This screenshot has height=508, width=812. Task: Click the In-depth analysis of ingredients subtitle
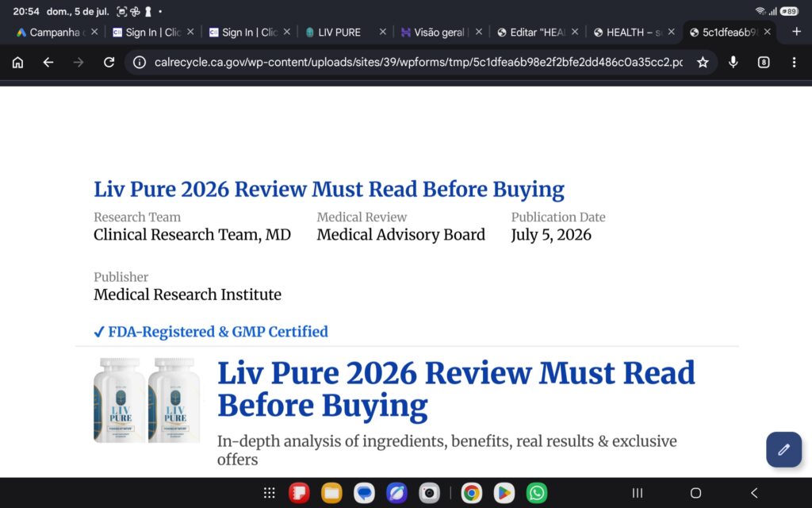[447, 450]
